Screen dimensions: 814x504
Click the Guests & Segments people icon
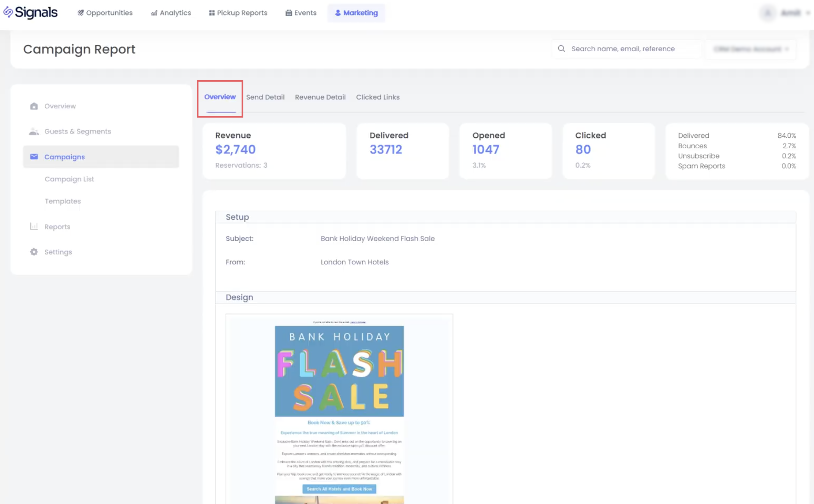pyautogui.click(x=34, y=131)
